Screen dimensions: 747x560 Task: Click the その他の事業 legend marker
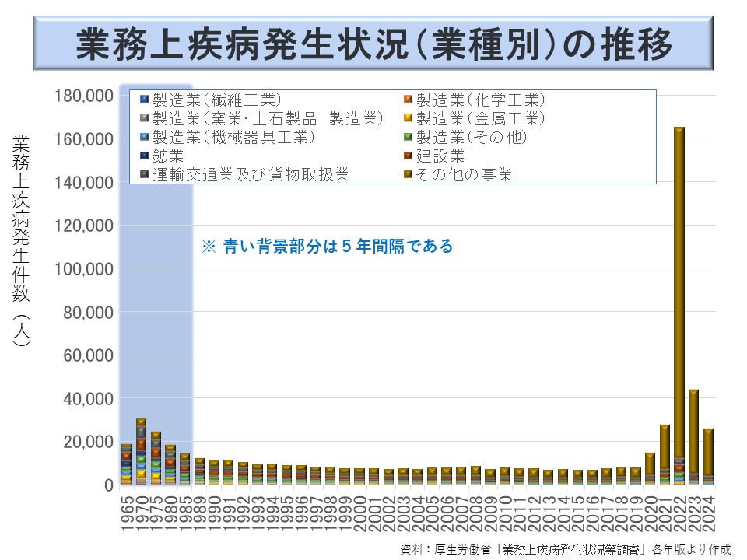[406, 174]
